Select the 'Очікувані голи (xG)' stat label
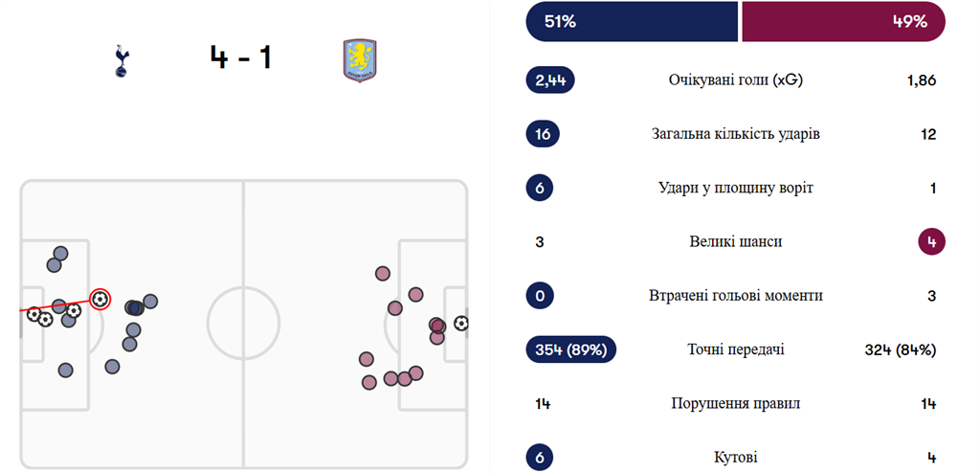980x473 pixels. pyautogui.click(x=735, y=80)
